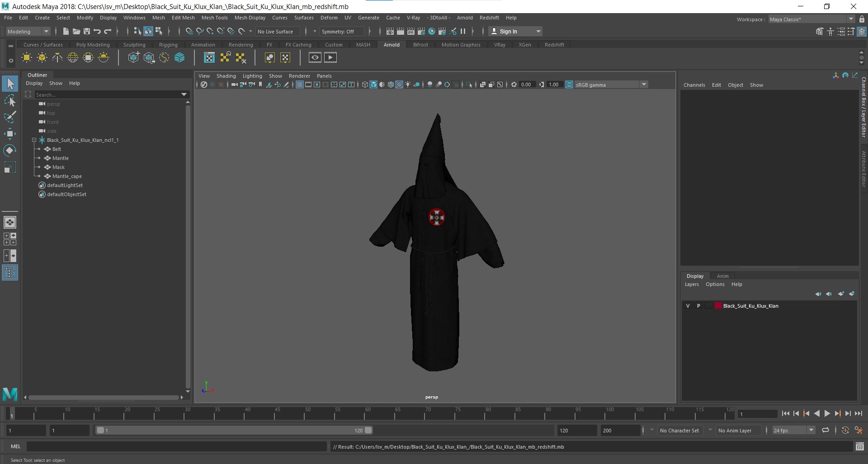Image resolution: width=868 pixels, height=464 pixels.
Task: Switch to the Redshift shelf tab
Action: (554, 45)
